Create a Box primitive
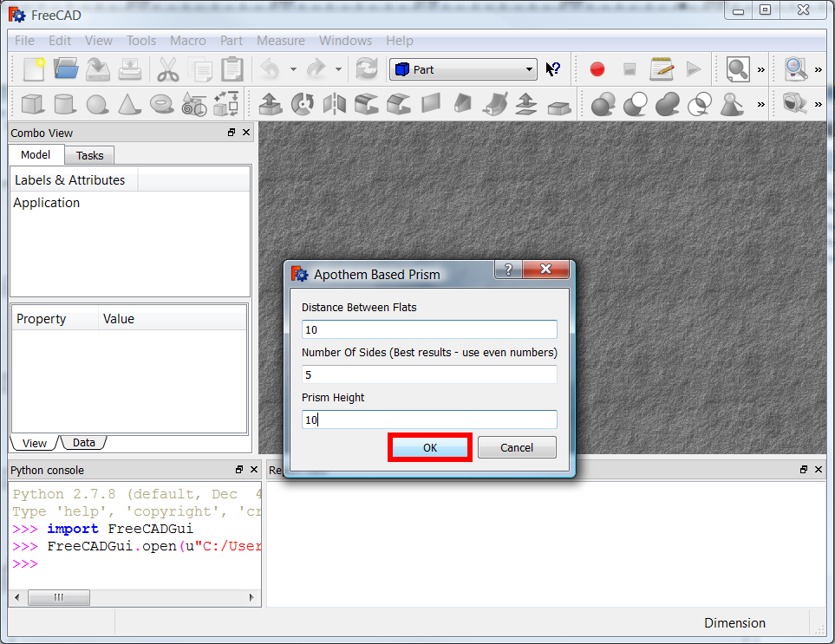The width and height of the screenshot is (835, 644). (33, 104)
